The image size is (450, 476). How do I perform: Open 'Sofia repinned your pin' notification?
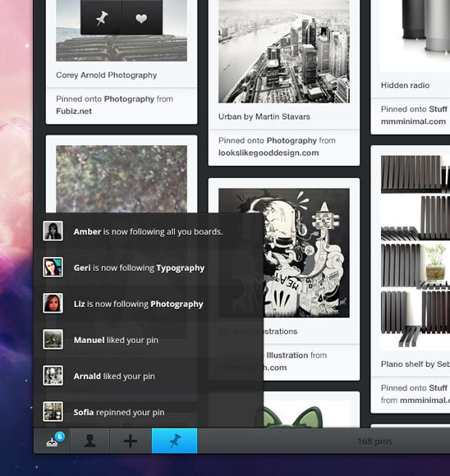(119, 412)
